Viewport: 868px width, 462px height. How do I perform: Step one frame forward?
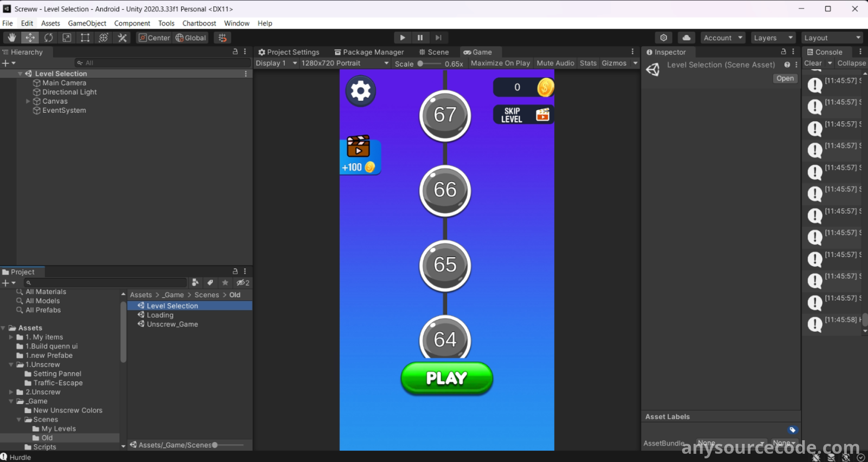tap(438, 37)
